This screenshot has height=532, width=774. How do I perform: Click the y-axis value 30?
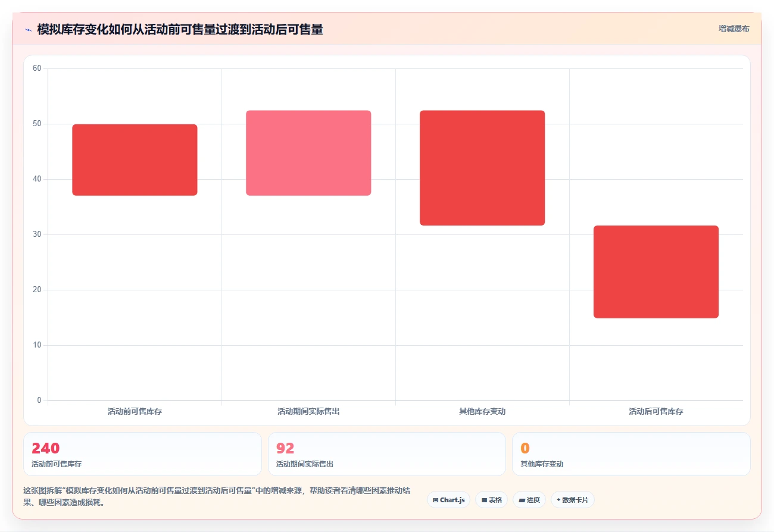pyautogui.click(x=37, y=234)
